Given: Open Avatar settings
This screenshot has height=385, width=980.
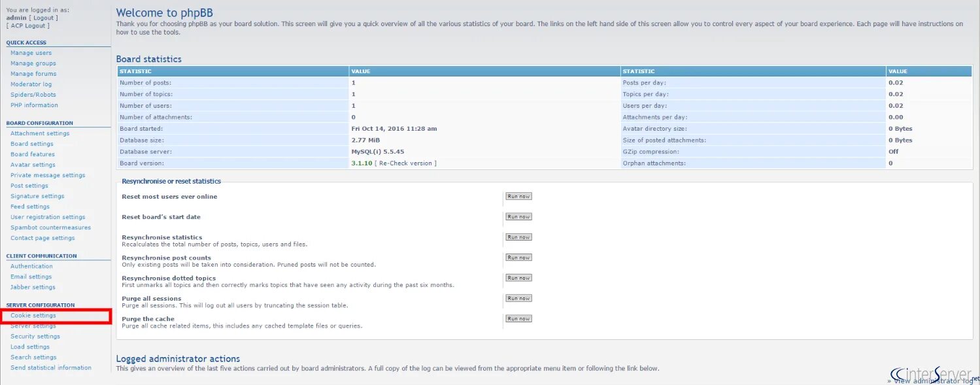Looking at the screenshot, I should click(x=33, y=165).
